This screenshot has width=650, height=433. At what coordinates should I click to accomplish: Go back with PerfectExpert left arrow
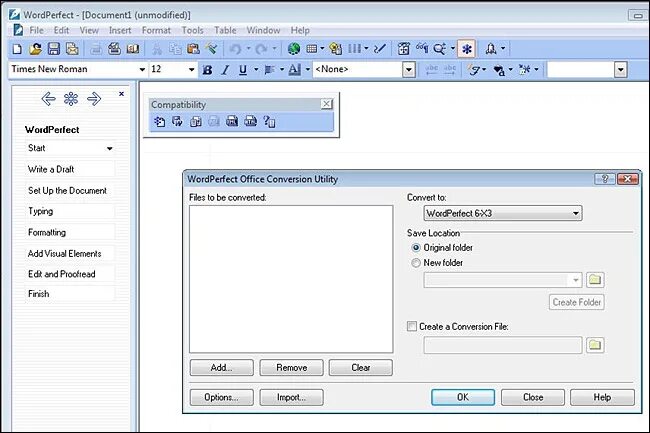(x=49, y=99)
